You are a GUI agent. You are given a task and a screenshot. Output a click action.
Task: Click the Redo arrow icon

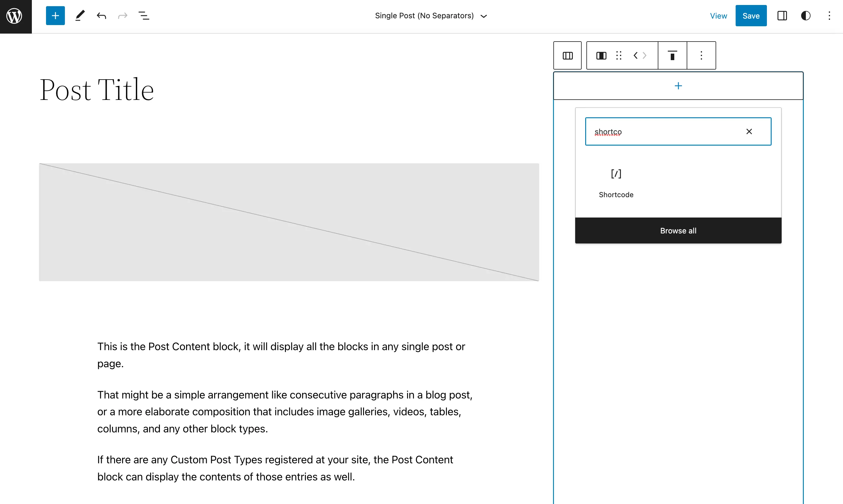[x=122, y=16]
